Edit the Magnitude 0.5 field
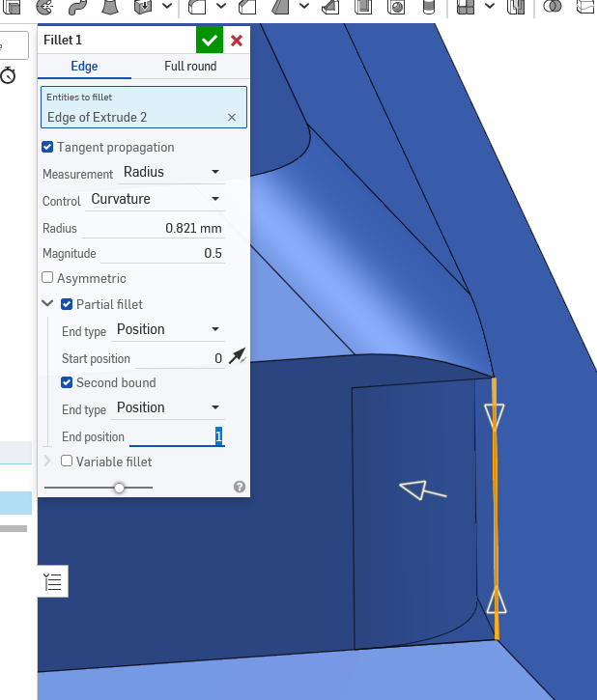This screenshot has height=700, width=597. tap(162, 253)
